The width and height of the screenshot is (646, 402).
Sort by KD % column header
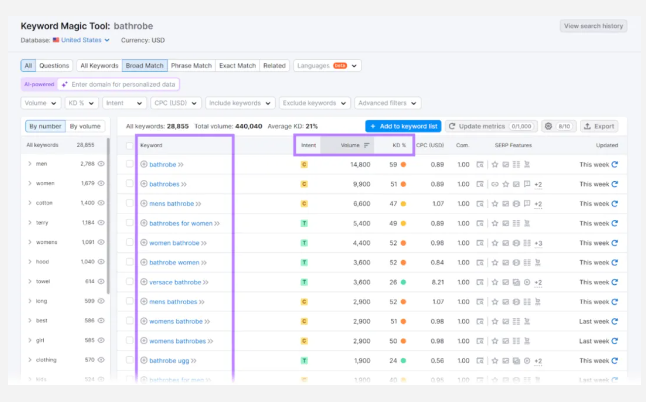click(399, 145)
